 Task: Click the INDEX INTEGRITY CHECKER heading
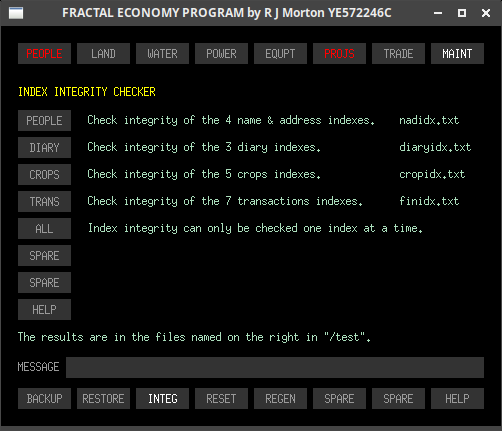[87, 92]
